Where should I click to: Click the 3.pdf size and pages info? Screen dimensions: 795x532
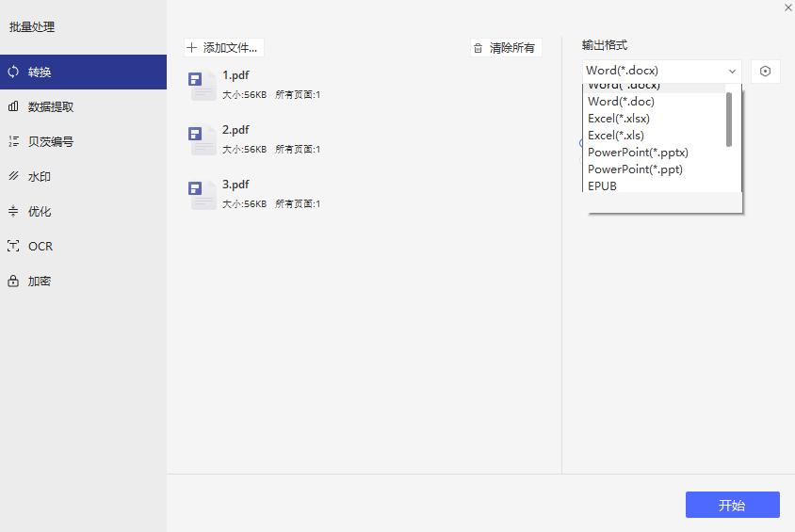click(x=271, y=204)
